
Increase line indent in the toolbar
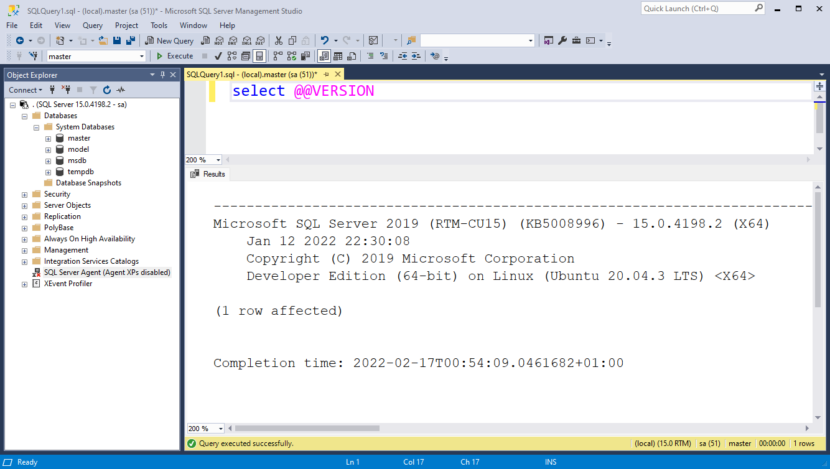(416, 56)
